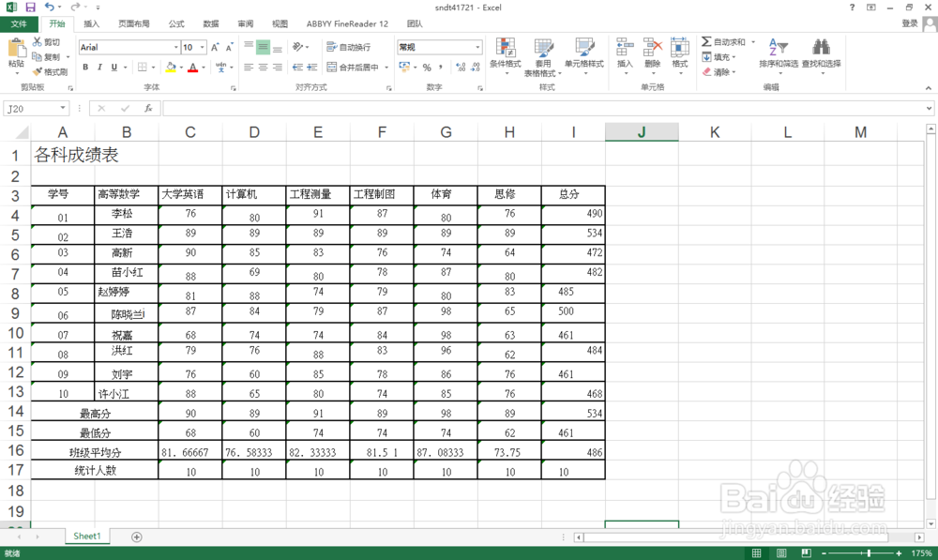The height and width of the screenshot is (560, 938).
Task: Open Conditional Formatting 条件格式
Action: tap(506, 56)
